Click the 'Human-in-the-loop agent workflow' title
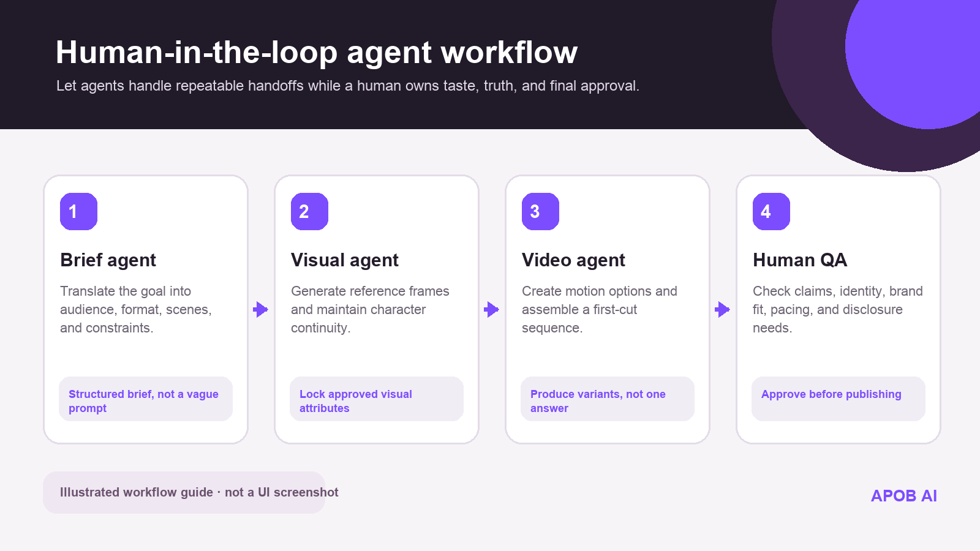 [x=317, y=52]
